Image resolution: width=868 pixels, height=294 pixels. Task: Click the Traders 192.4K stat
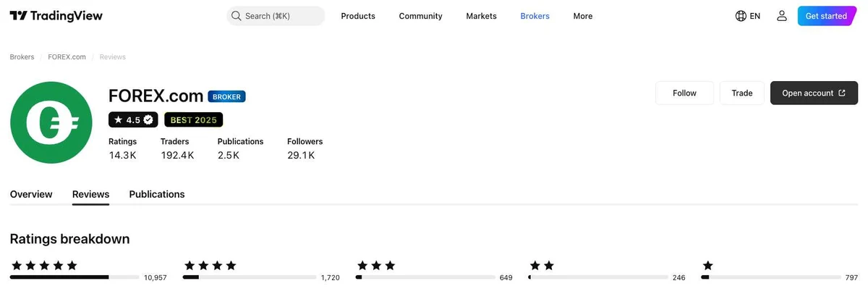coord(177,148)
